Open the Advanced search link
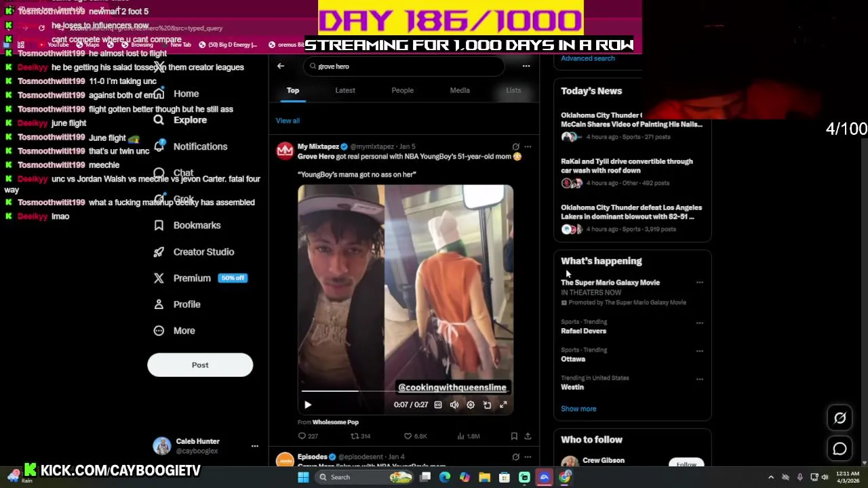 [x=588, y=58]
